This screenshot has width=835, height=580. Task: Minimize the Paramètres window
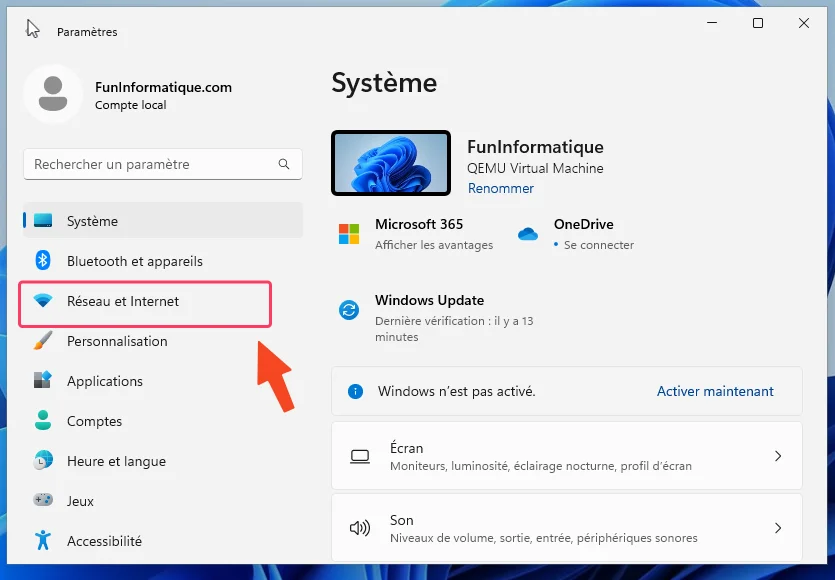pos(712,23)
